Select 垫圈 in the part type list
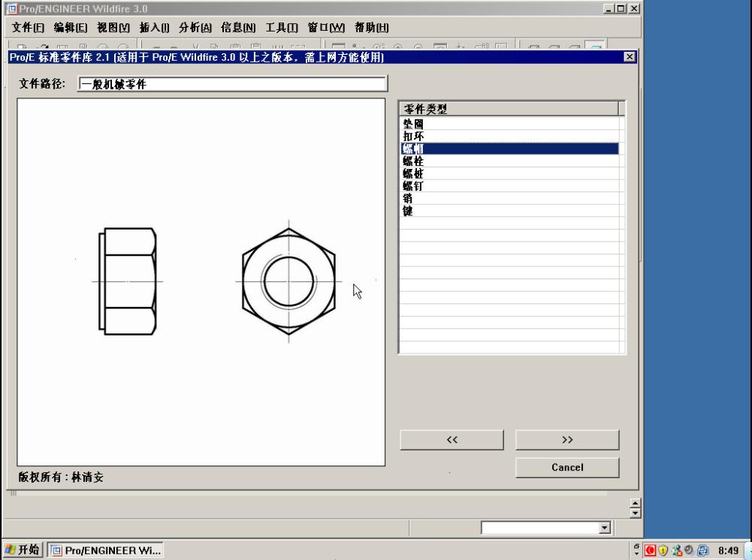The width and height of the screenshot is (752, 560). [510, 124]
